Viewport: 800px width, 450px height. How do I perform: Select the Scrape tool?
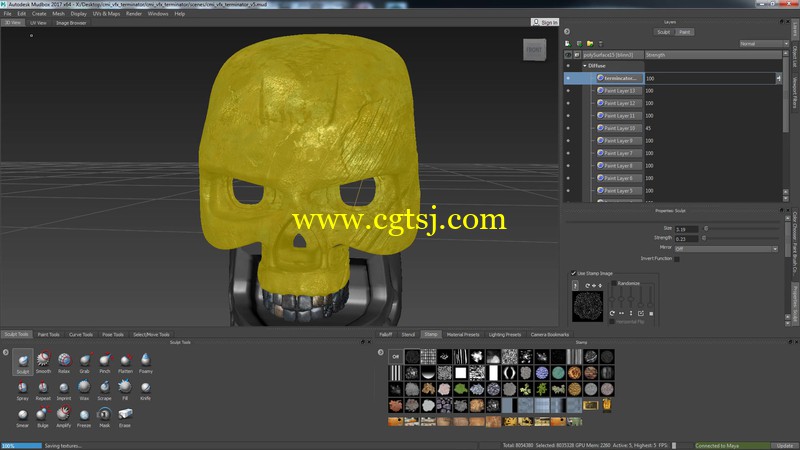click(105, 389)
